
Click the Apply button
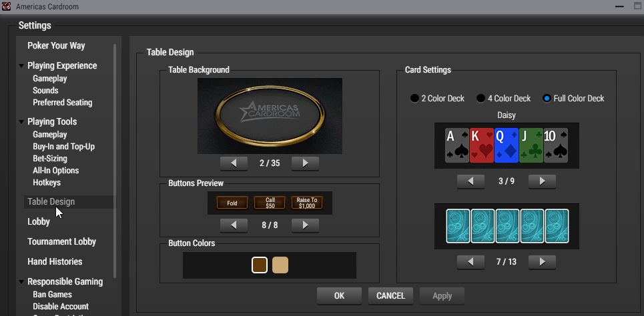click(442, 296)
